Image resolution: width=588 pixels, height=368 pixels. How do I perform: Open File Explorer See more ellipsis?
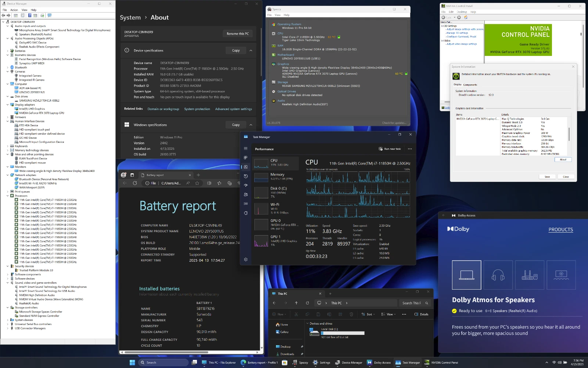tap(404, 314)
